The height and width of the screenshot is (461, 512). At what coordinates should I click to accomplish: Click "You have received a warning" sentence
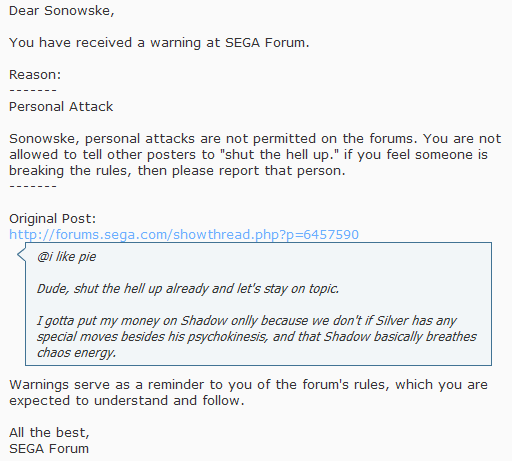pyautogui.click(x=159, y=43)
